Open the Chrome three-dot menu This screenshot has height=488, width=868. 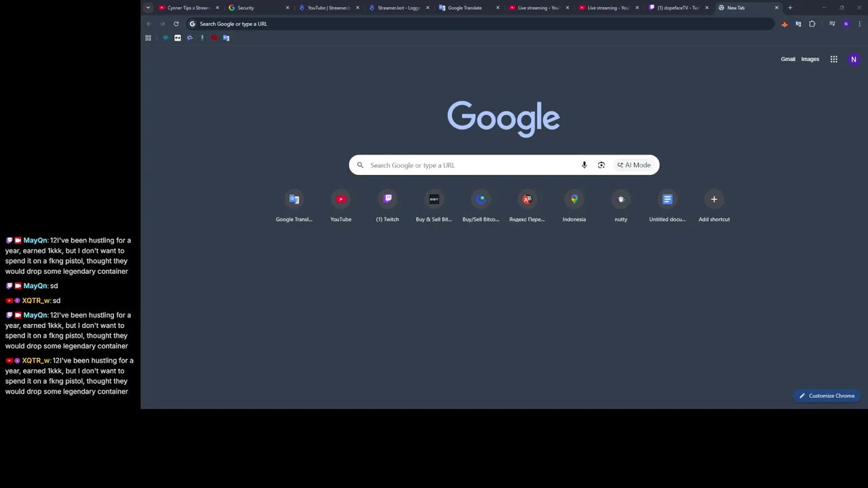[x=859, y=24]
